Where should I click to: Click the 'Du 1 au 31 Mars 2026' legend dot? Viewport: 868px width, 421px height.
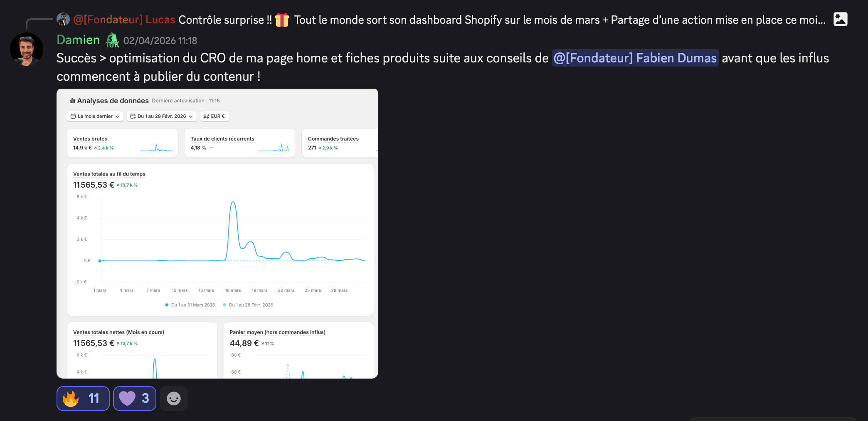pyautogui.click(x=167, y=305)
